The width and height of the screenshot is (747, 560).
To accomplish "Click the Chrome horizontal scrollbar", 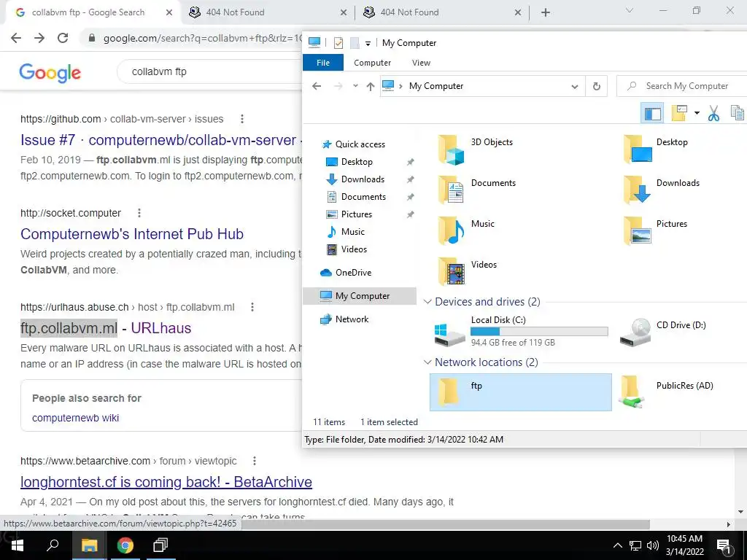I will [x=446, y=524].
